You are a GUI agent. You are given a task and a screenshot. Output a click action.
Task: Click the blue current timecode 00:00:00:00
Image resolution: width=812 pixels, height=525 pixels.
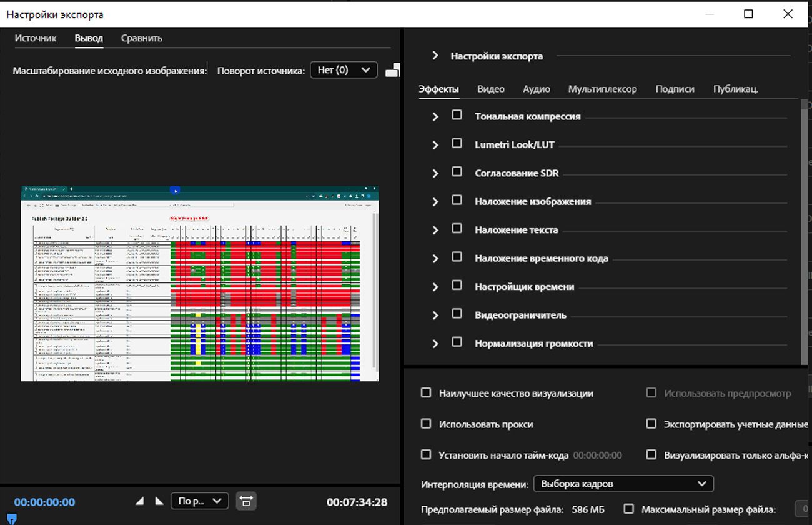(44, 502)
